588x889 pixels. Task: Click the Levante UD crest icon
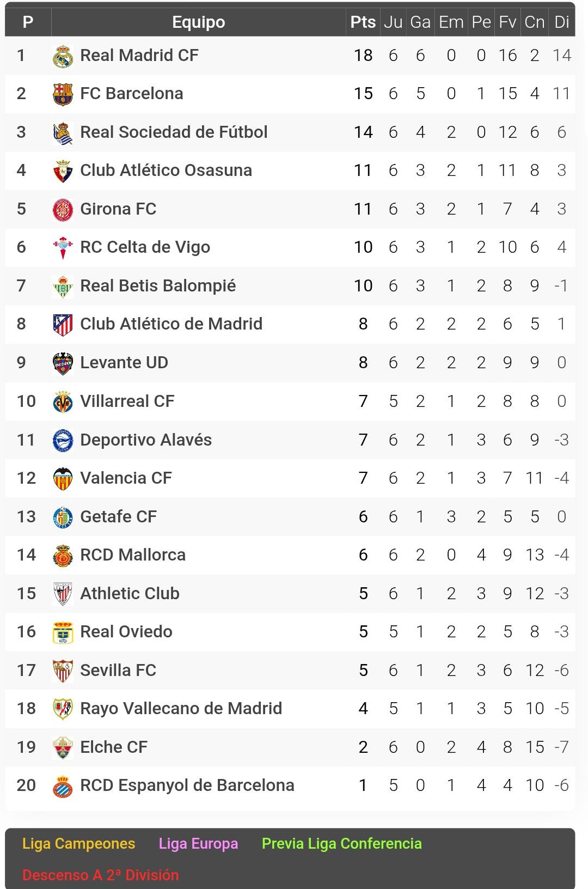(x=63, y=363)
